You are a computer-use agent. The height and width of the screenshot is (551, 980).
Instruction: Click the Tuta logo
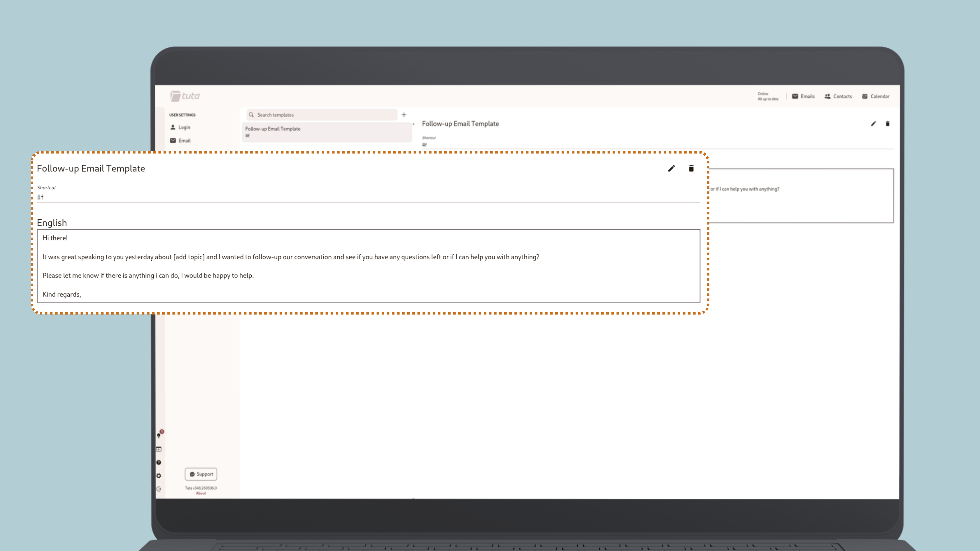click(185, 96)
